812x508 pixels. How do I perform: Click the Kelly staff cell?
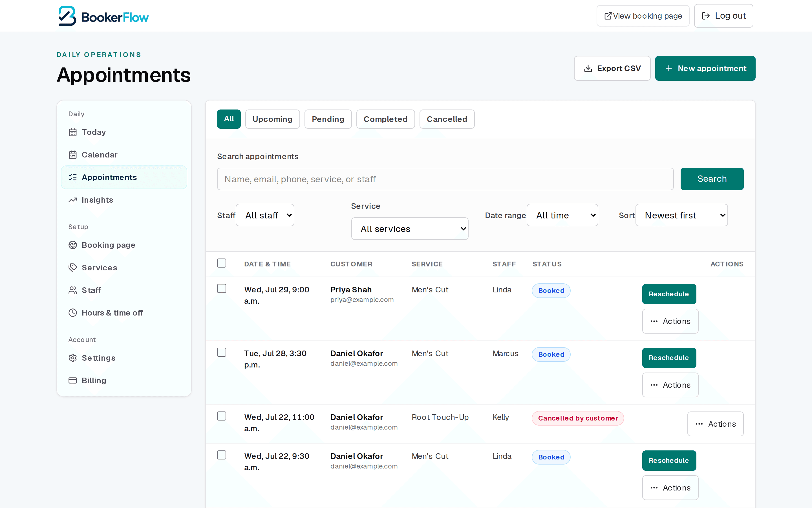coord(501,417)
